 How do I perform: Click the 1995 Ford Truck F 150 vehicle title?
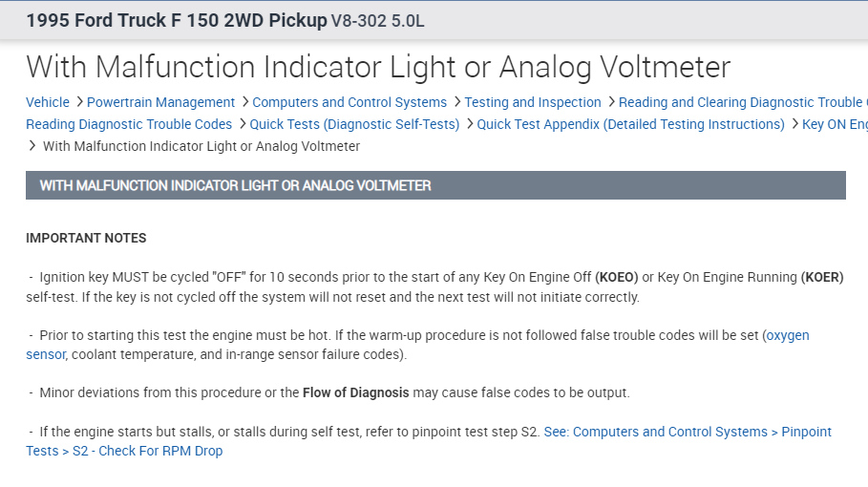click(x=177, y=20)
